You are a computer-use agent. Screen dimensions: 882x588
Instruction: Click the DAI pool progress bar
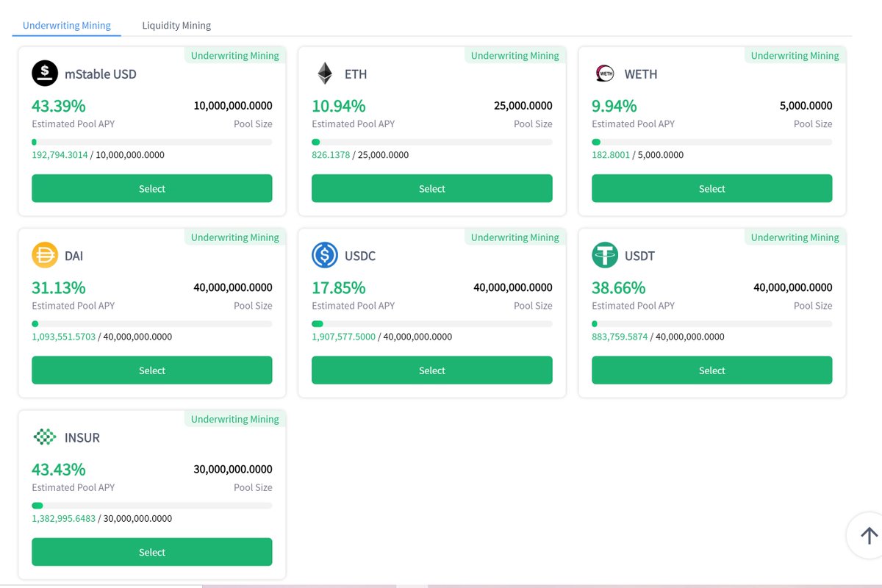click(152, 323)
